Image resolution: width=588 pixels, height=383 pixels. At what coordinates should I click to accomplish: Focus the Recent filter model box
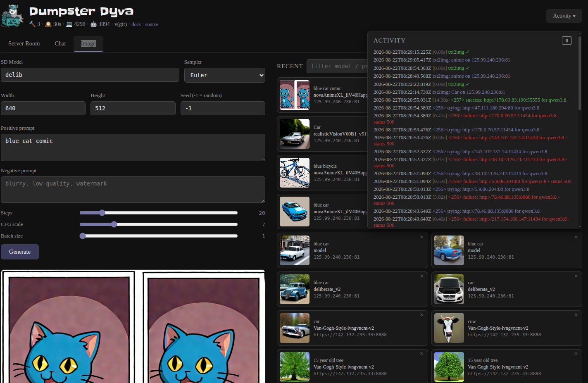click(x=337, y=66)
